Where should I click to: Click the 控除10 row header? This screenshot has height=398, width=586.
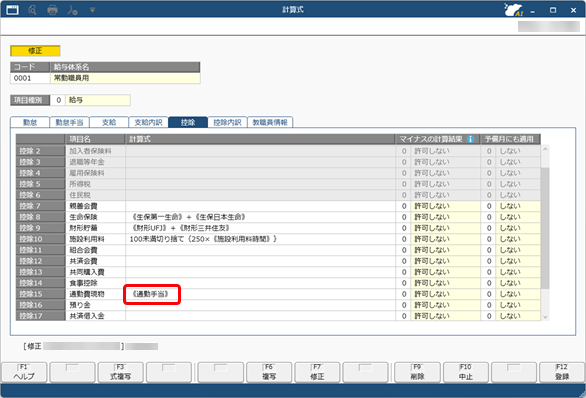(40, 239)
